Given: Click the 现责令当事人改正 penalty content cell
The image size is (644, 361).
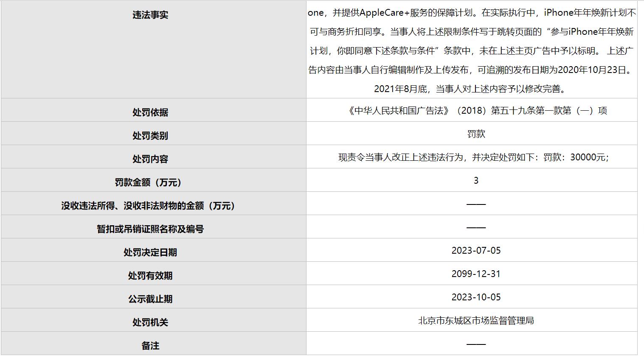Looking at the screenshot, I should coord(475,157).
